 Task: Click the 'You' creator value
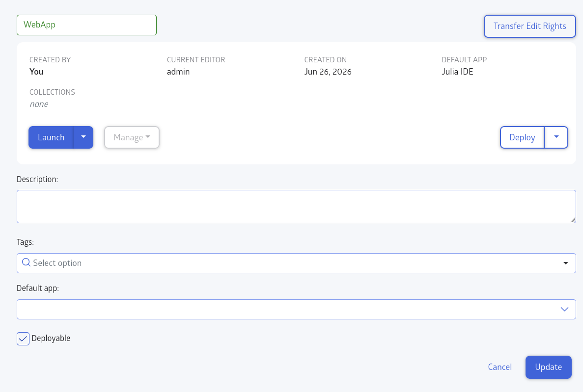pyautogui.click(x=36, y=72)
